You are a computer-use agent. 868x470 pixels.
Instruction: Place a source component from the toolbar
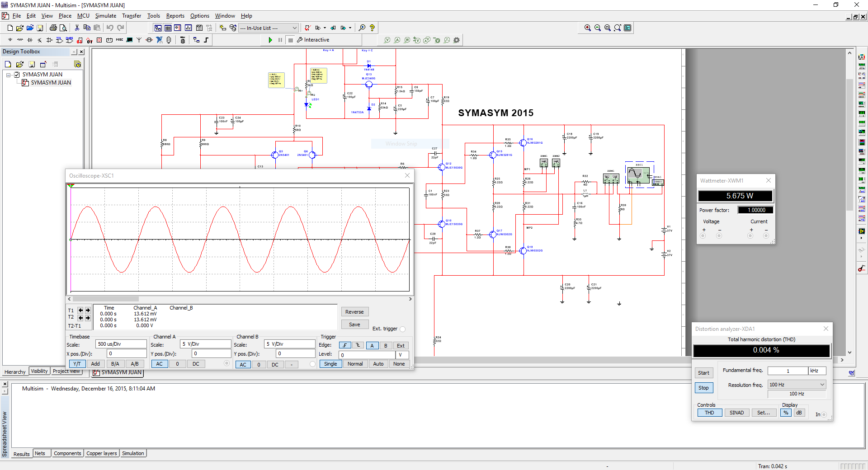pos(10,40)
